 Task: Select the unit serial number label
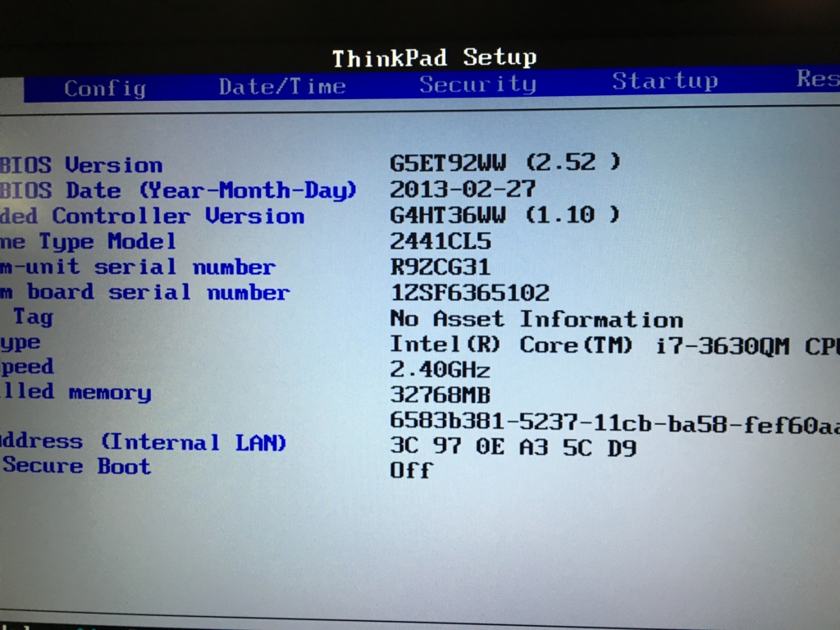(138, 267)
